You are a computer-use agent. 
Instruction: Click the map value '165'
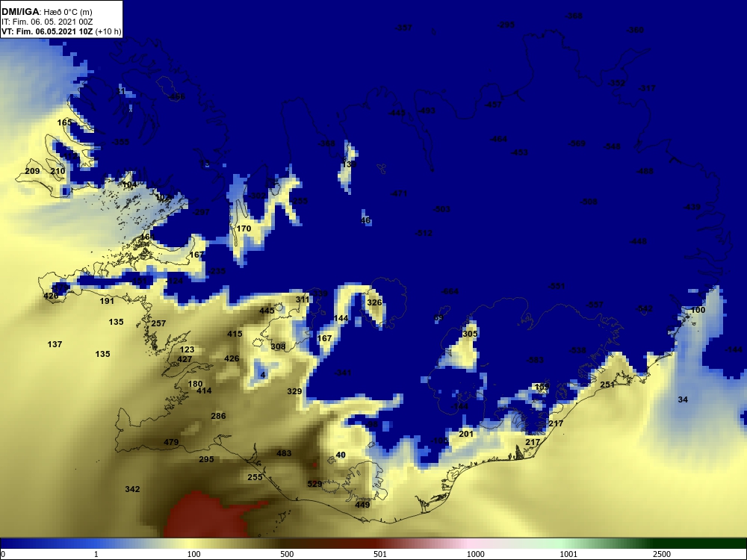64,123
